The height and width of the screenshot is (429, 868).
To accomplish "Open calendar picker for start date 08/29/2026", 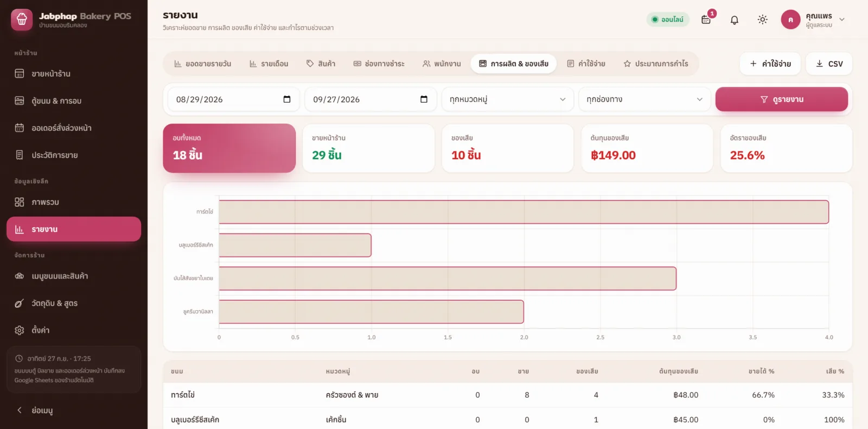I will 287,99.
